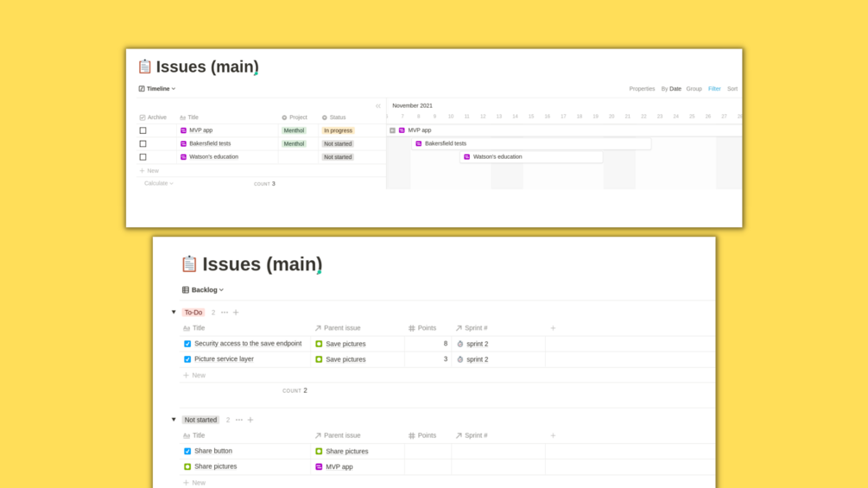Click Sprint # column header in To-Do group
The height and width of the screenshot is (488, 868).
(x=472, y=328)
